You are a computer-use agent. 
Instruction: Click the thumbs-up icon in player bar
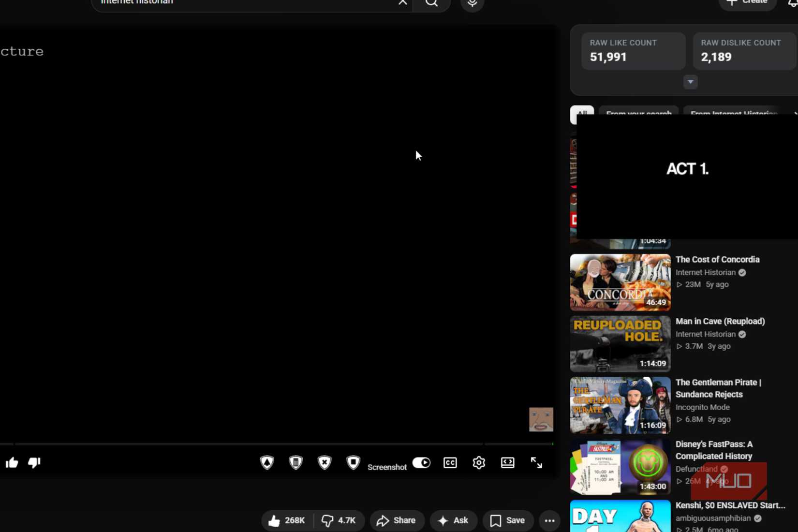(12, 463)
